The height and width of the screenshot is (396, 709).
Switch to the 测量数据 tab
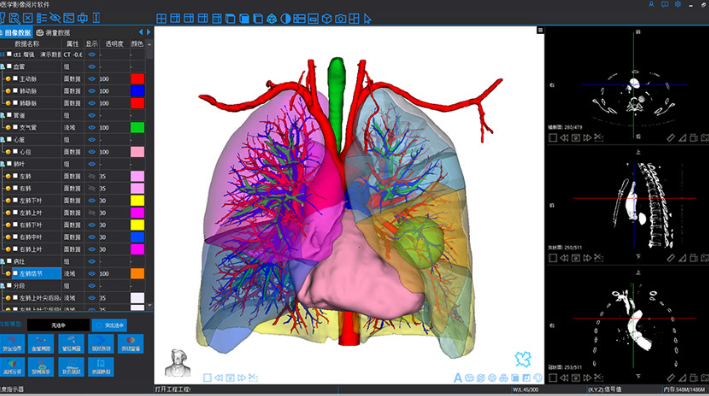(x=53, y=33)
